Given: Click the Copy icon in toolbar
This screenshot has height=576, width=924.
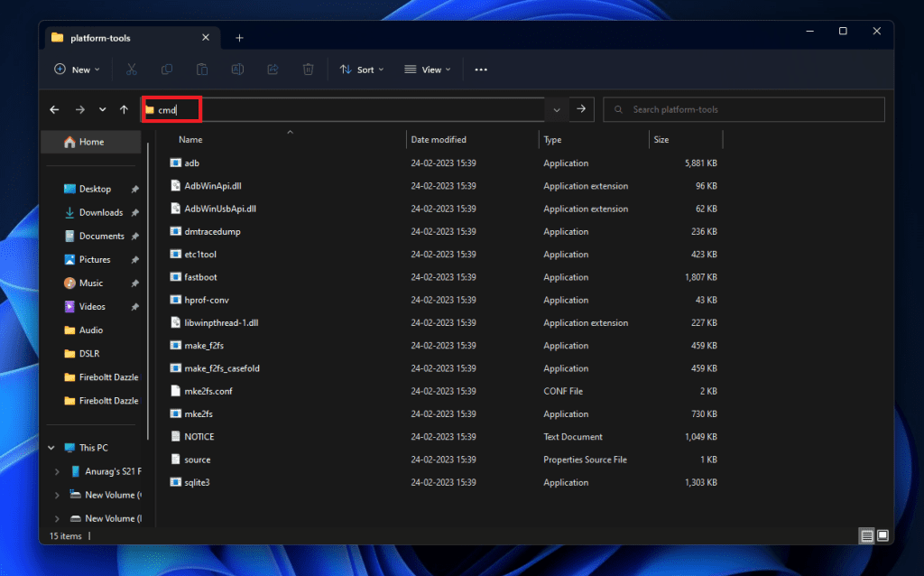Looking at the screenshot, I should 167,70.
